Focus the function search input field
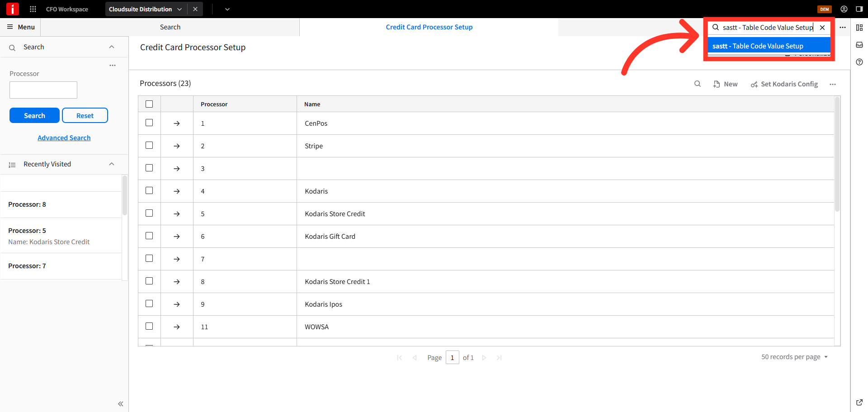Screen dimensions: 868x412 [768, 28]
